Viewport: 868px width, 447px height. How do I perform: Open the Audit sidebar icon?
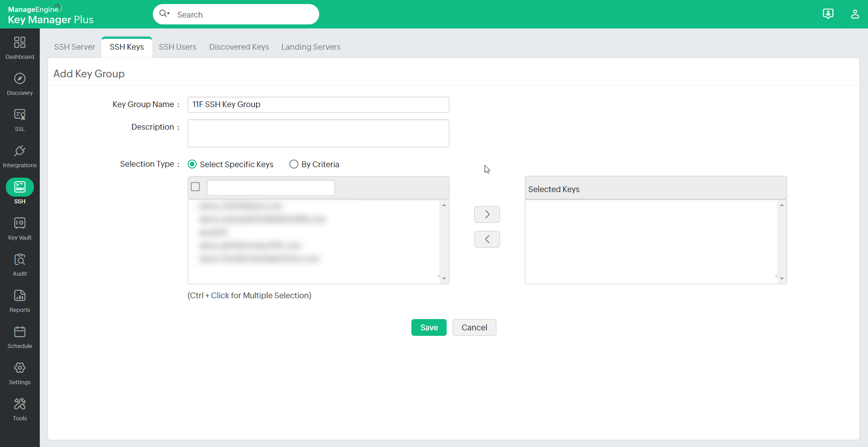[x=20, y=259]
